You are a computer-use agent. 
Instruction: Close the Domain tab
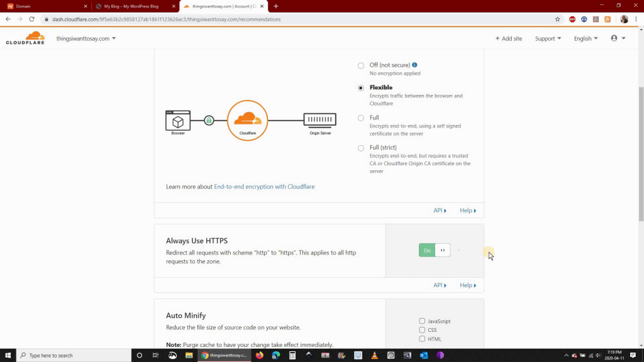[86, 6]
